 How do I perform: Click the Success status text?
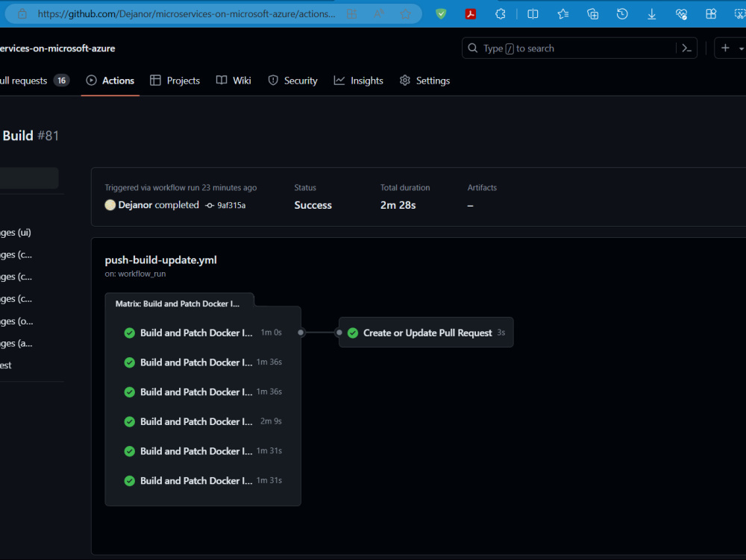(313, 205)
